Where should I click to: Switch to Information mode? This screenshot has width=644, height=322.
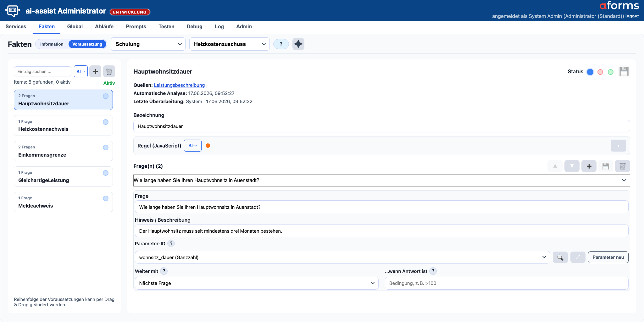(52, 44)
